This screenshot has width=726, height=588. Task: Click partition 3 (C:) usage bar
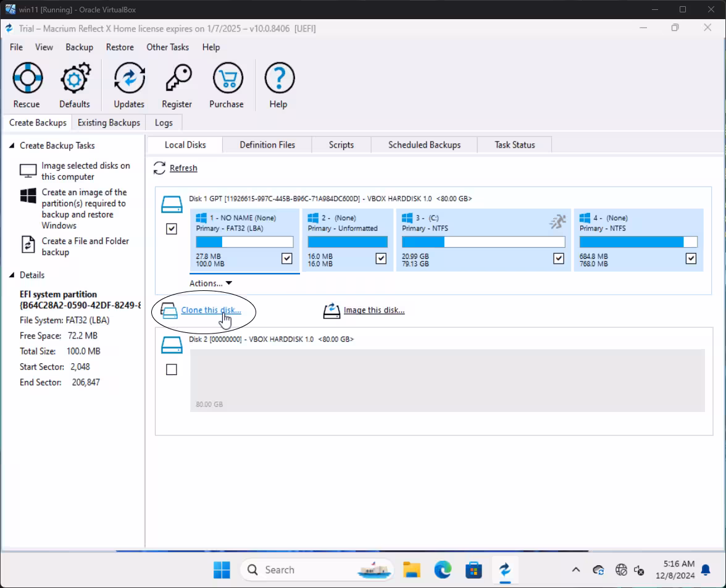click(483, 242)
